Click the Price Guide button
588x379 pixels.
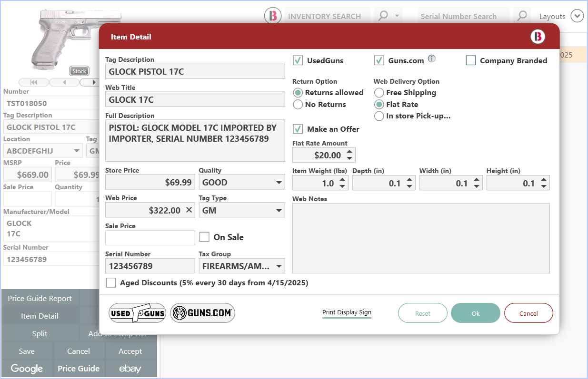pos(79,369)
